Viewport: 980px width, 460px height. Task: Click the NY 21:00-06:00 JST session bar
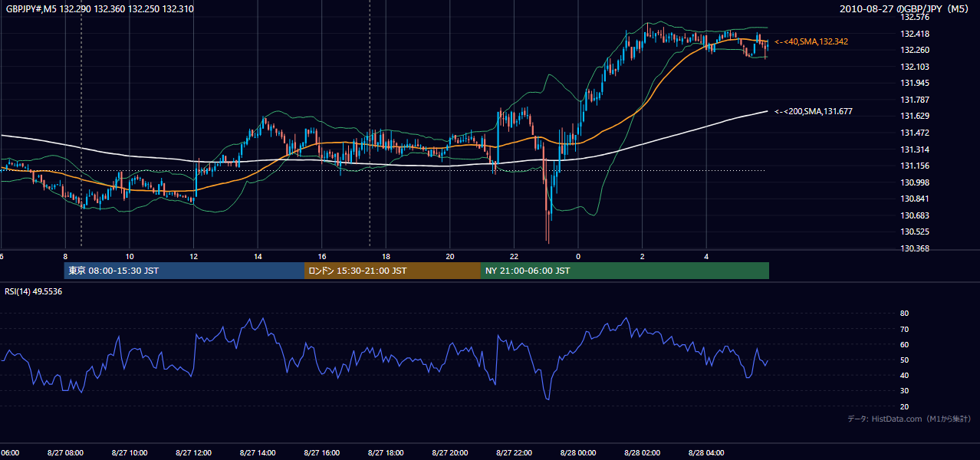(625, 271)
